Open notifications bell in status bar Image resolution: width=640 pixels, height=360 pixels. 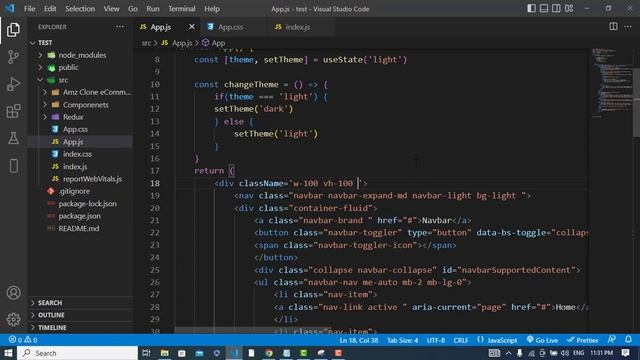628,340
